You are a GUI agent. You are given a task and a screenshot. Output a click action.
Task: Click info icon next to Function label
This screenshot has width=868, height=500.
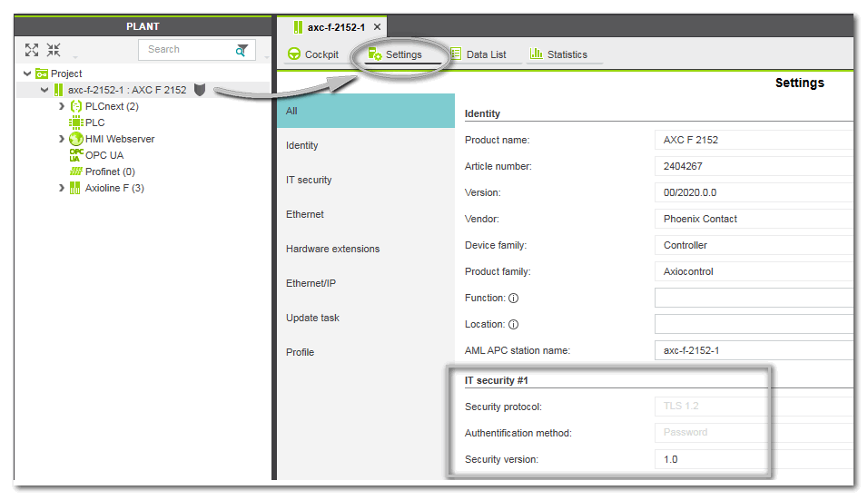pos(513,298)
